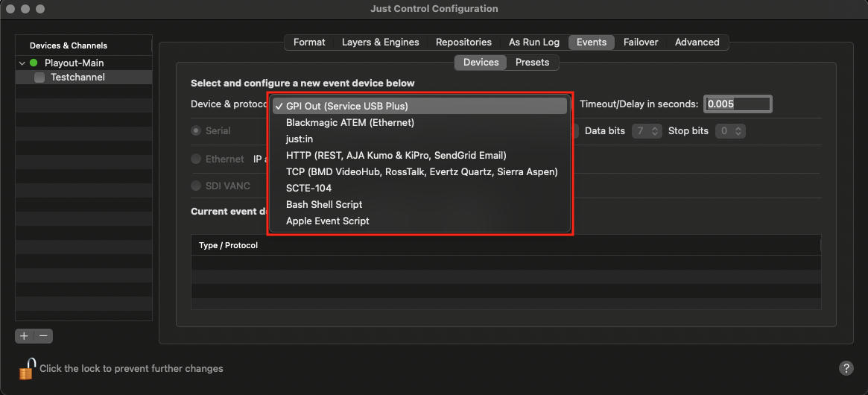The image size is (868, 395).
Task: Choose GPI Out (Service USB Plus)
Action: pos(420,106)
